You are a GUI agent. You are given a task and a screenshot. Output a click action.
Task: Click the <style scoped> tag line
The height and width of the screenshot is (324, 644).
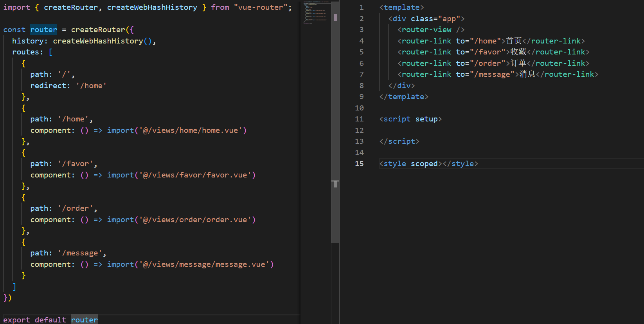428,164
